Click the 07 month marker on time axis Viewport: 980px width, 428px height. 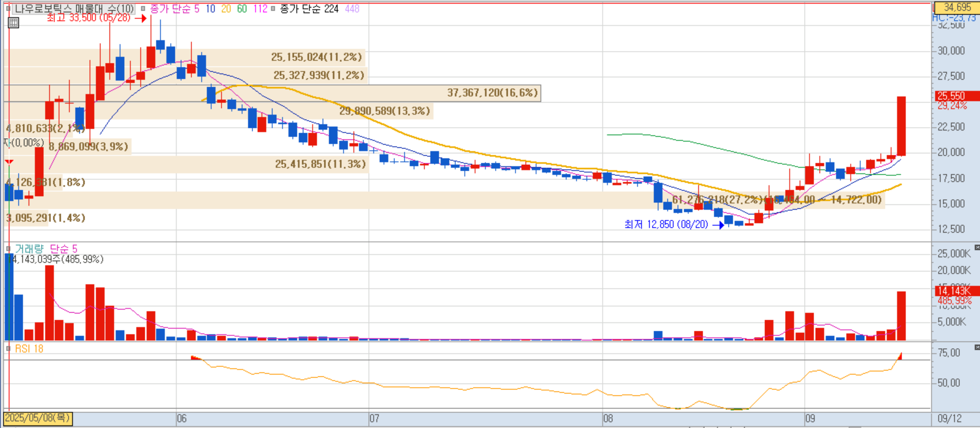pyautogui.click(x=374, y=418)
